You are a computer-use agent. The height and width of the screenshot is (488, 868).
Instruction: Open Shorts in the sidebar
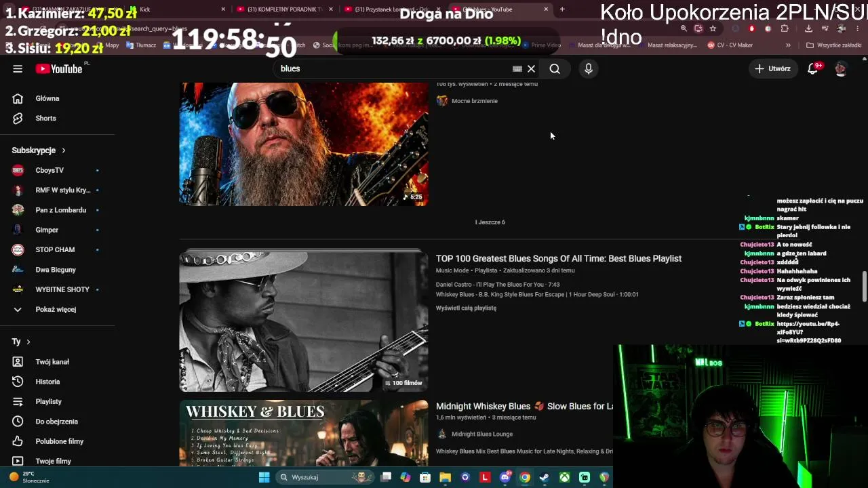46,118
